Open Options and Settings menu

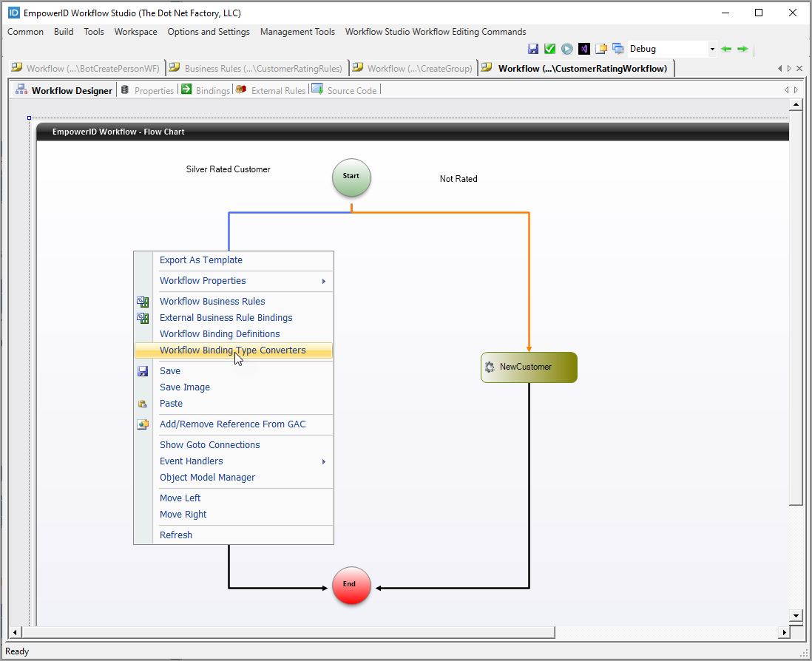click(x=209, y=32)
